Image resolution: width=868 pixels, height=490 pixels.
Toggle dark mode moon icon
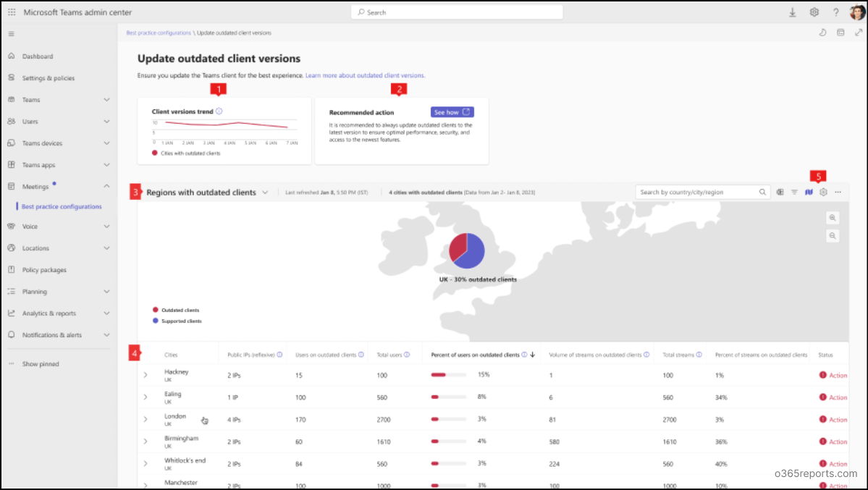coord(822,33)
